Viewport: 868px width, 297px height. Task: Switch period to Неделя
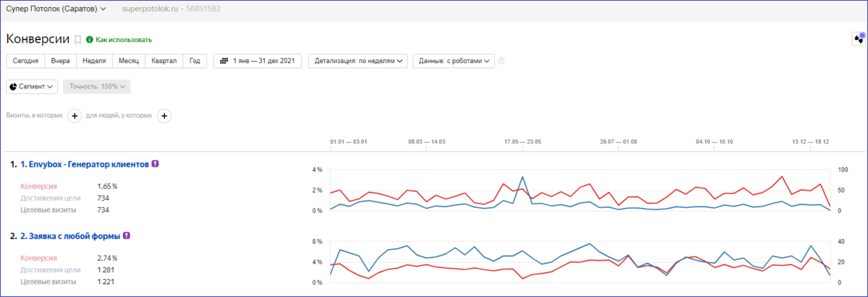click(95, 62)
